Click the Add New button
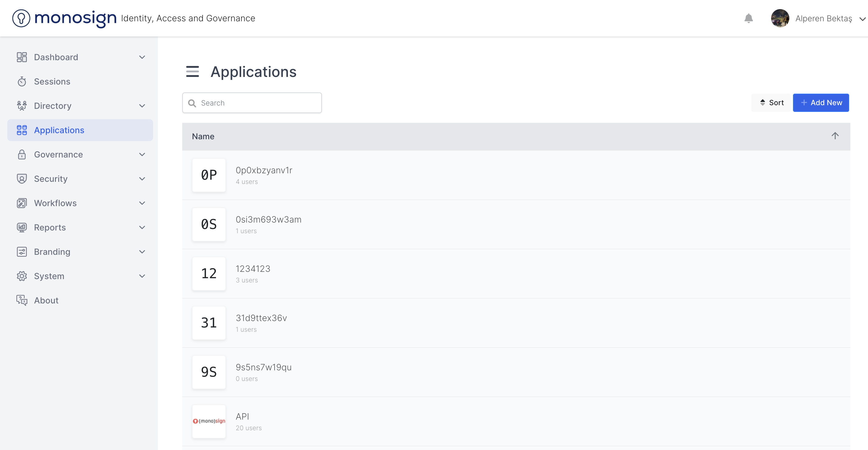This screenshot has width=868, height=450. coord(821,102)
